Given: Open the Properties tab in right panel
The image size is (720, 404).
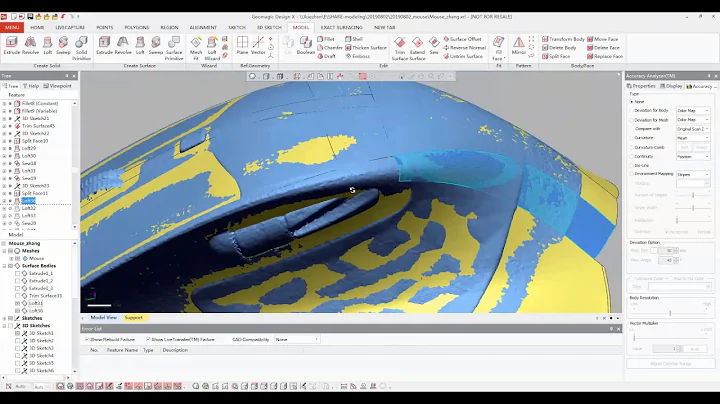Looking at the screenshot, I should pyautogui.click(x=641, y=86).
